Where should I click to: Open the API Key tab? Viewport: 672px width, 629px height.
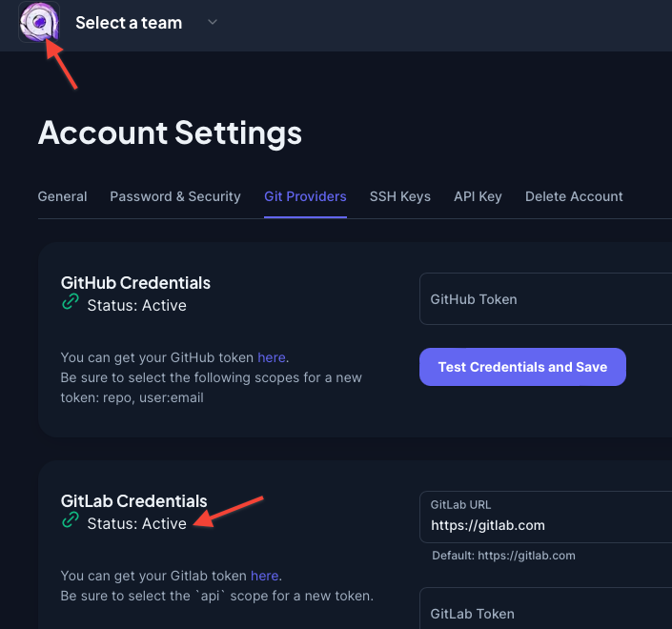(x=478, y=196)
